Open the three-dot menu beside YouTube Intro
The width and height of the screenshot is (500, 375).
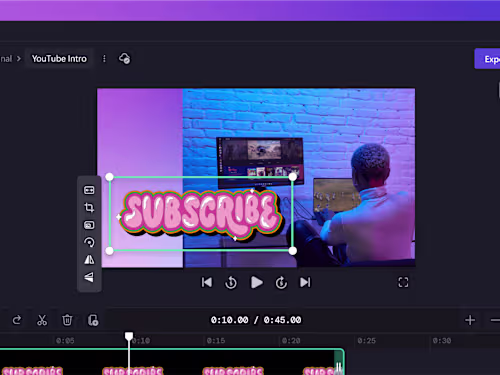[104, 59]
